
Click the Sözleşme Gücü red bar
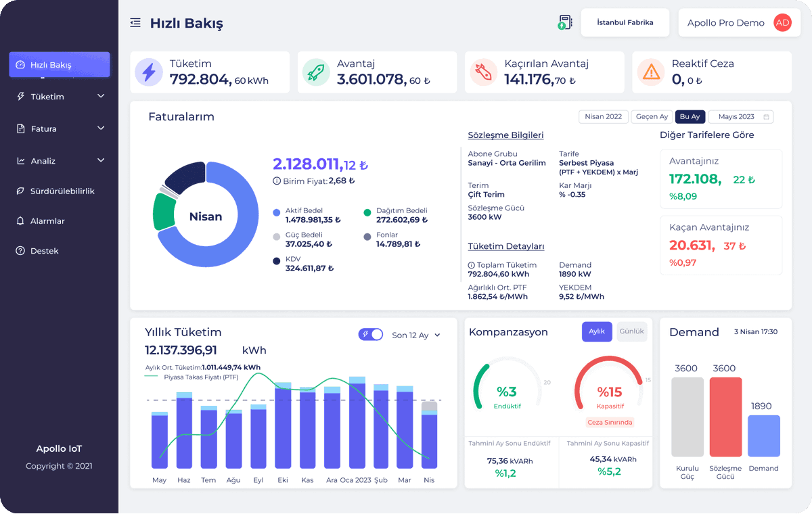click(725, 417)
